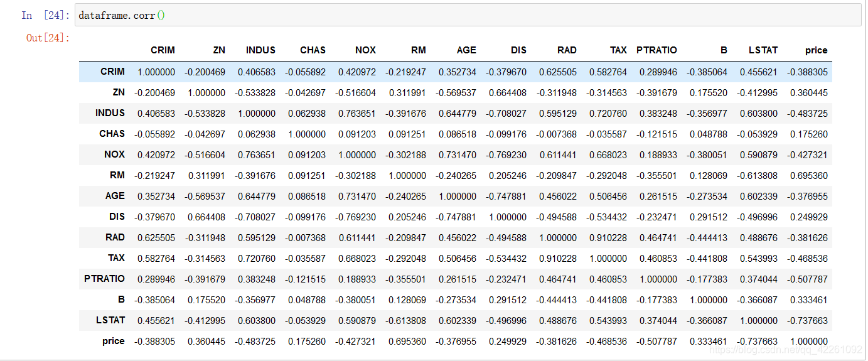
Task: Select the NOX row label
Action: (x=114, y=154)
